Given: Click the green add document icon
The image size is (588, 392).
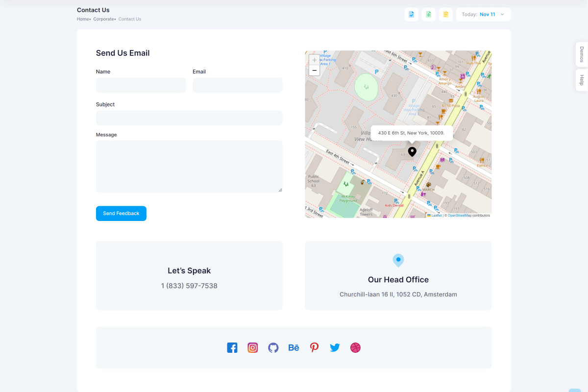Looking at the screenshot, I should click(x=428, y=15).
